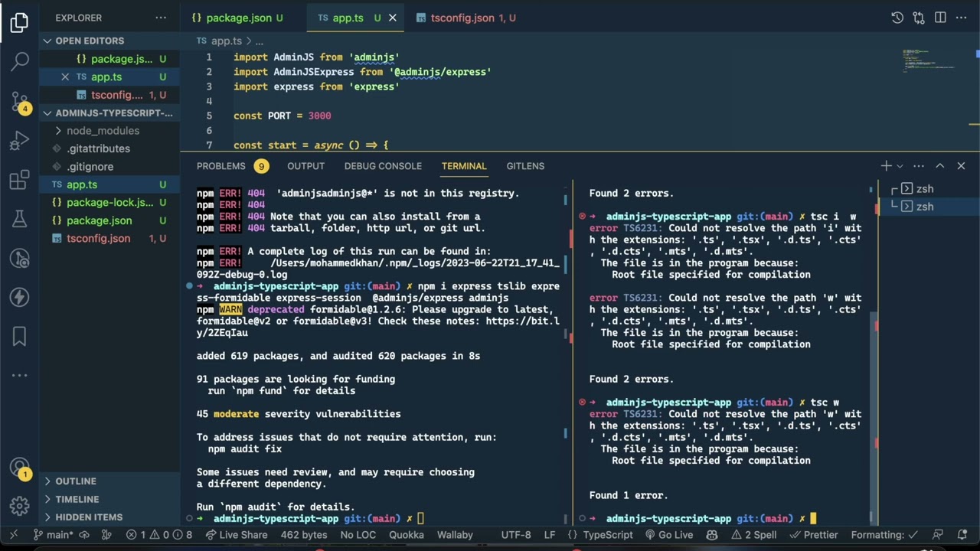980x551 pixels.
Task: Show additional activity bar views ellipsis
Action: (20, 375)
